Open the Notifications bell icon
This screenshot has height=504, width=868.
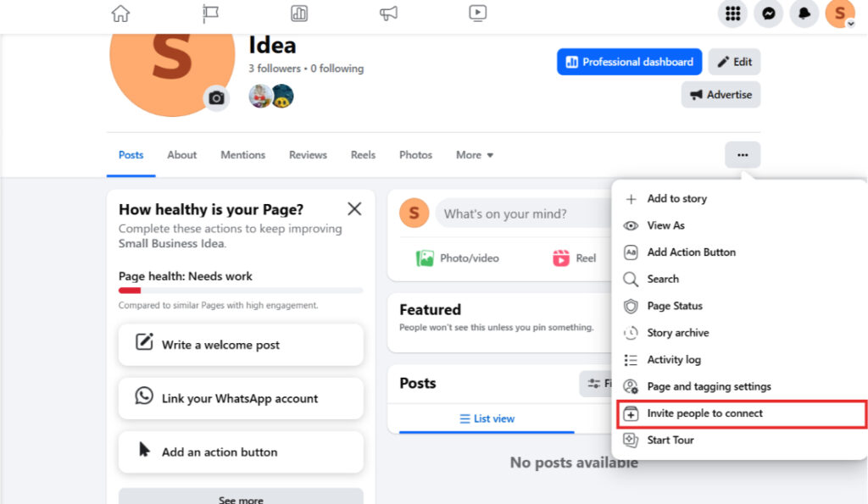(x=804, y=14)
